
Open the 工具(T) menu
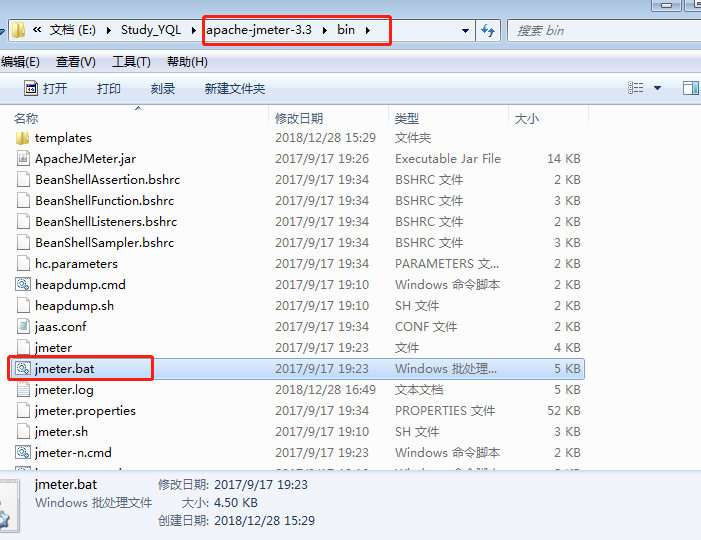click(x=131, y=62)
